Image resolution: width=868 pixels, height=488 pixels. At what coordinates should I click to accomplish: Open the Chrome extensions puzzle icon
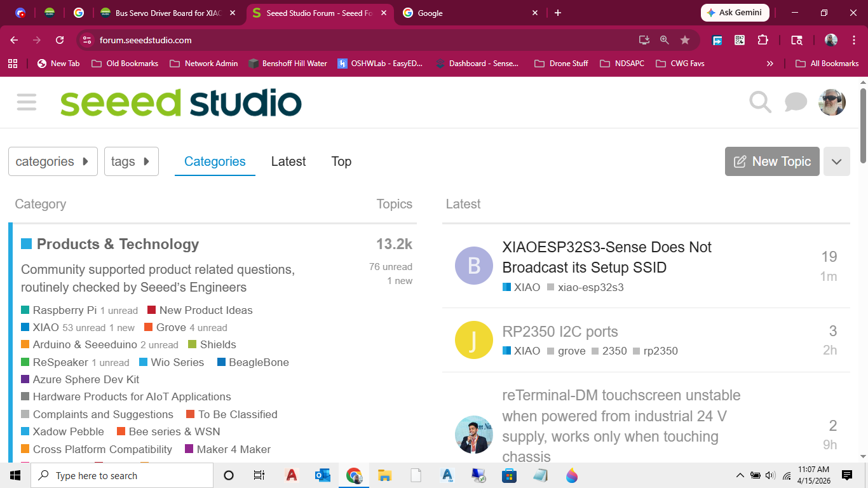click(x=763, y=40)
